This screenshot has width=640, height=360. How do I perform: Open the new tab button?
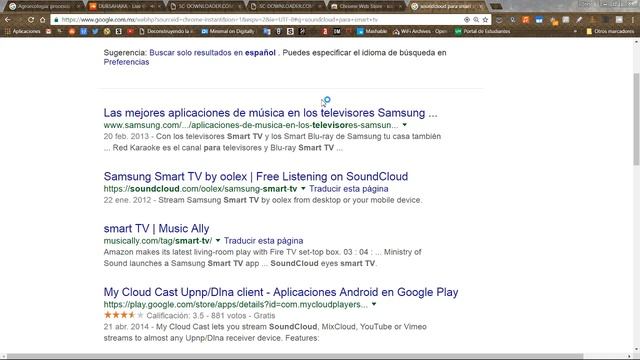pos(496,7)
